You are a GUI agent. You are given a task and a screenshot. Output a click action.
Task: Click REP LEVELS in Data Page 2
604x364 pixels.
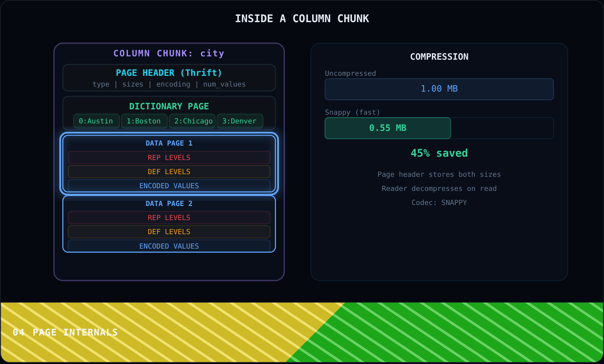(x=169, y=218)
